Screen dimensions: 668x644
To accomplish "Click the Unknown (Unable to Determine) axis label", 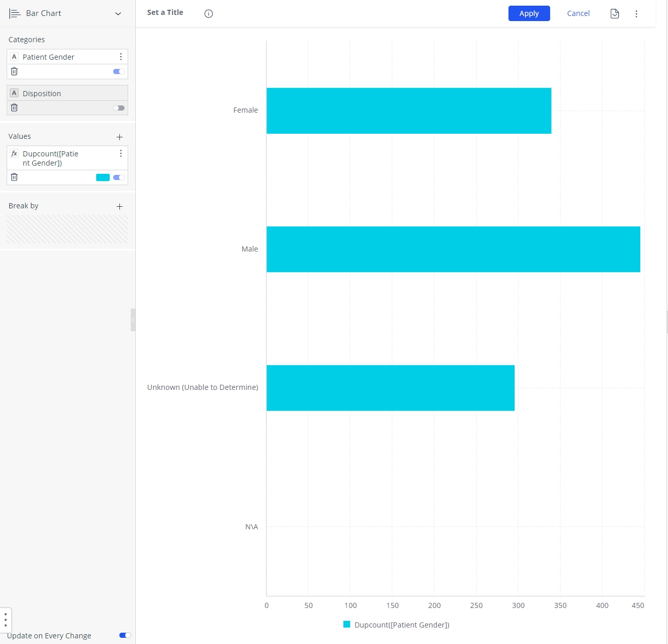I will click(x=203, y=387).
